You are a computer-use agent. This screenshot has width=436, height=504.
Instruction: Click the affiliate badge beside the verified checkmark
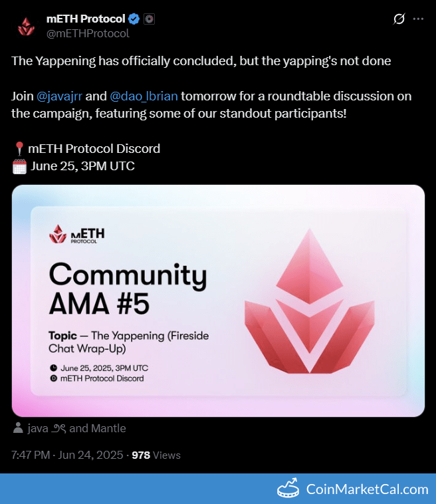[x=150, y=19]
